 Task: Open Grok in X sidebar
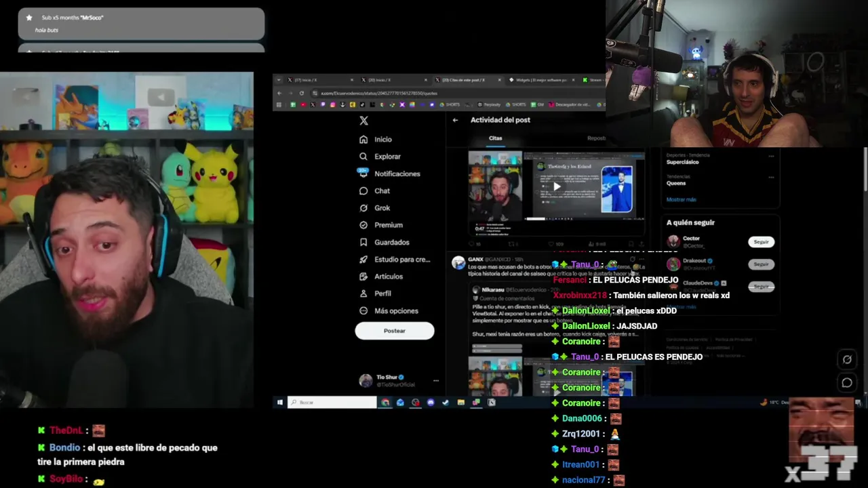tap(375, 208)
